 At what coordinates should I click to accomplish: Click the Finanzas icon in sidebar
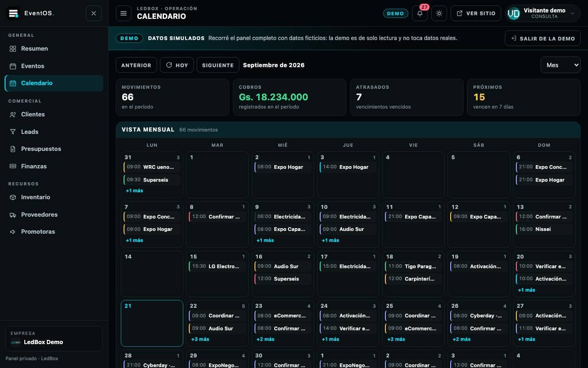coord(13,166)
